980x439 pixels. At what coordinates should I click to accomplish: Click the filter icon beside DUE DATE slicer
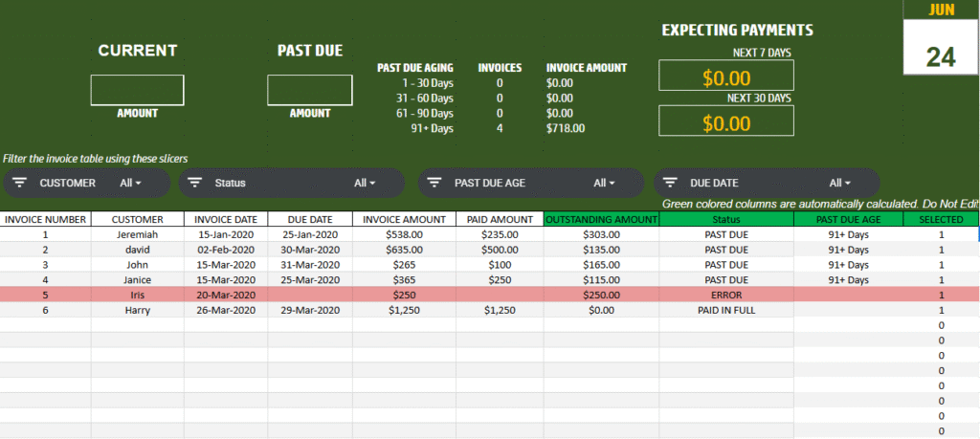[x=671, y=183]
